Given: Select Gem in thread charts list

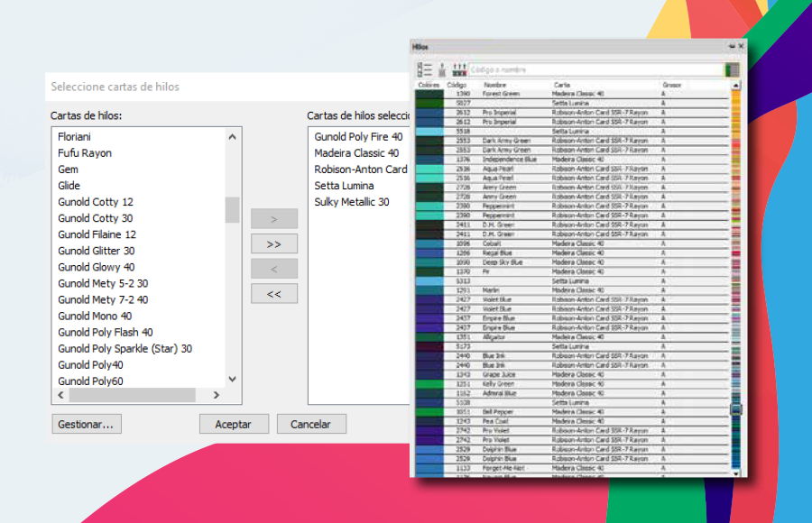Looking at the screenshot, I should [x=68, y=170].
